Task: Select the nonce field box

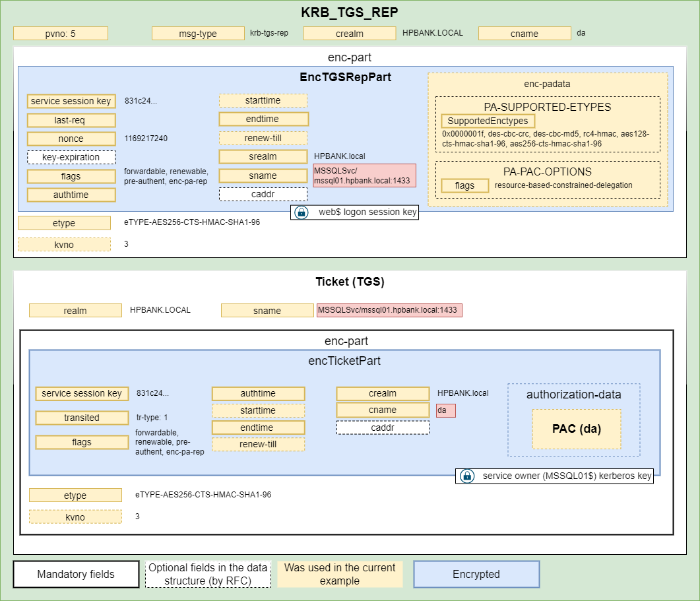Action: point(71,139)
